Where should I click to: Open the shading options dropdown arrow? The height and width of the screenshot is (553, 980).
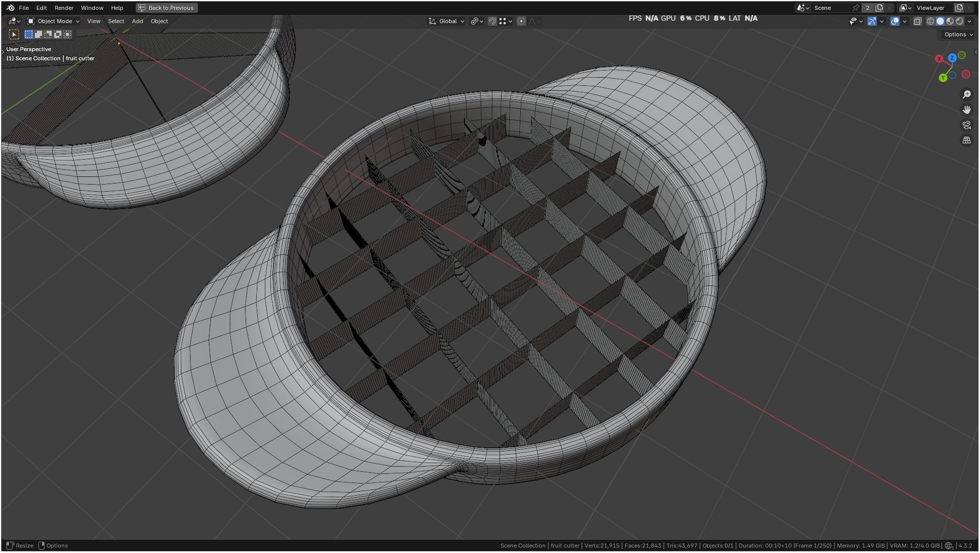click(x=969, y=21)
